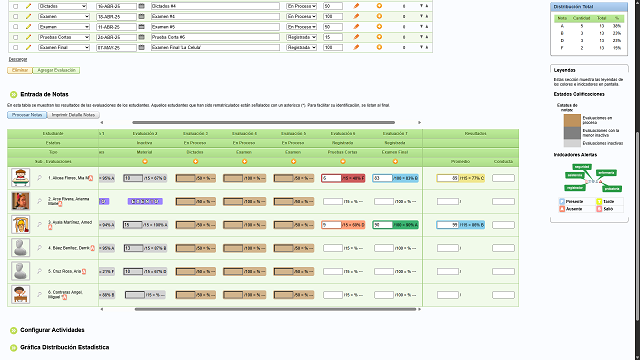Click the dark gray legend color swatch
Screen dimensions: 640x360
(572, 133)
